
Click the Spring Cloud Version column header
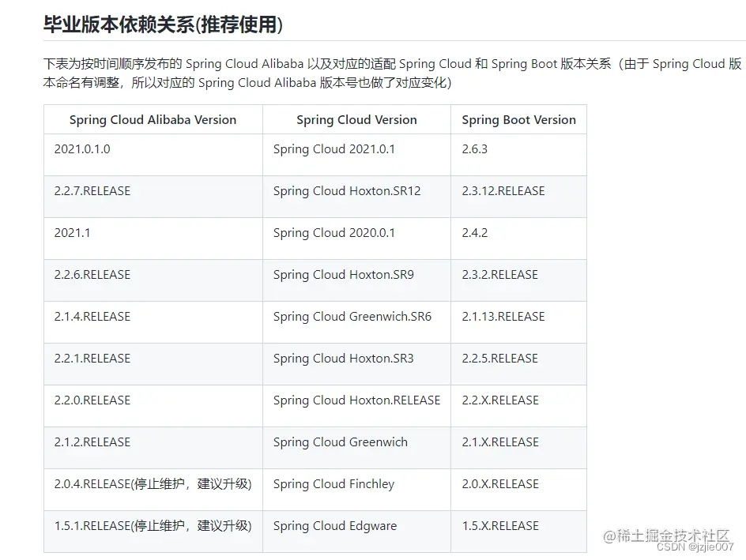pos(357,119)
